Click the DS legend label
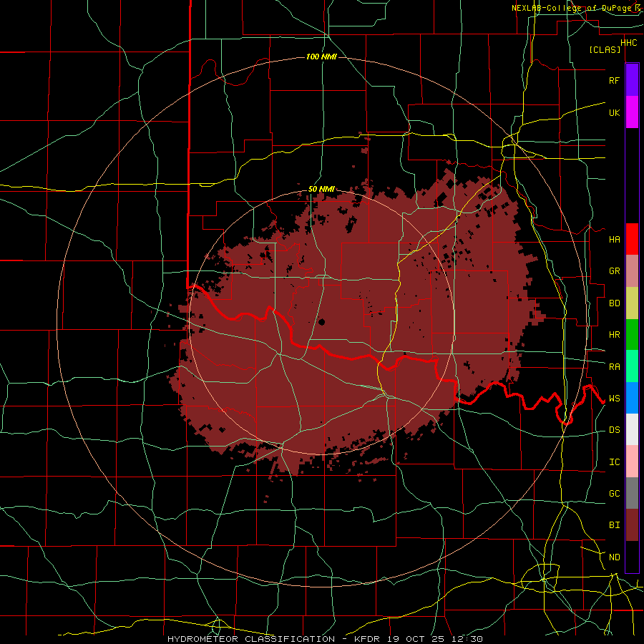The height and width of the screenshot is (644, 644). (x=614, y=430)
